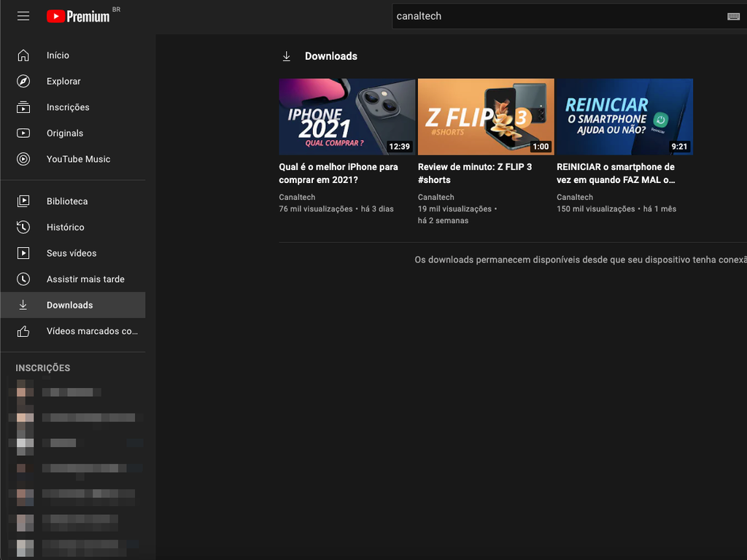Open the Reiniciar o smartphone thumbnail
The image size is (747, 560).
(624, 117)
